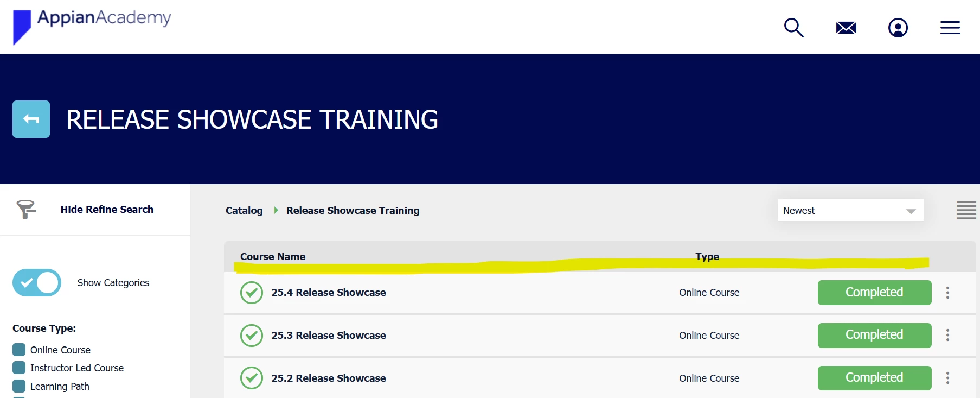Click Hide Refine Search
This screenshot has width=980, height=398.
pyautogui.click(x=107, y=210)
